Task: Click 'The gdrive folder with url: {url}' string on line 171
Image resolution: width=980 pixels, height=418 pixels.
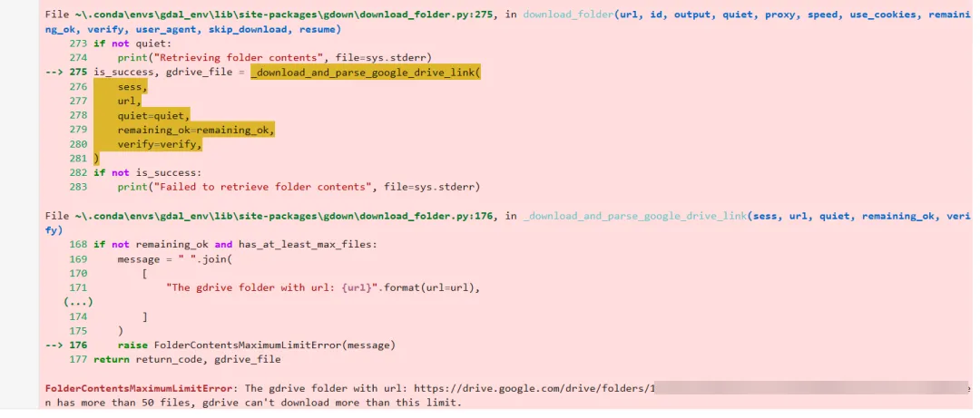Action: pyautogui.click(x=271, y=287)
